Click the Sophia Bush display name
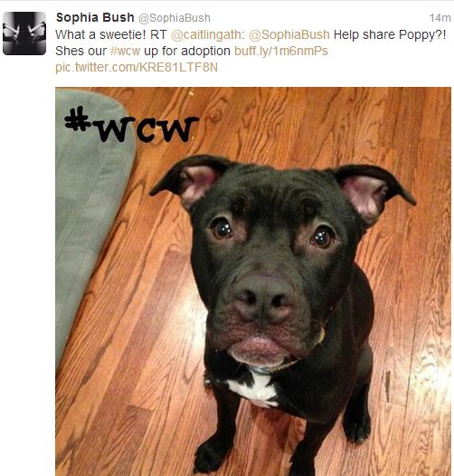Viewport: 454px width, 476px height. 95,17
